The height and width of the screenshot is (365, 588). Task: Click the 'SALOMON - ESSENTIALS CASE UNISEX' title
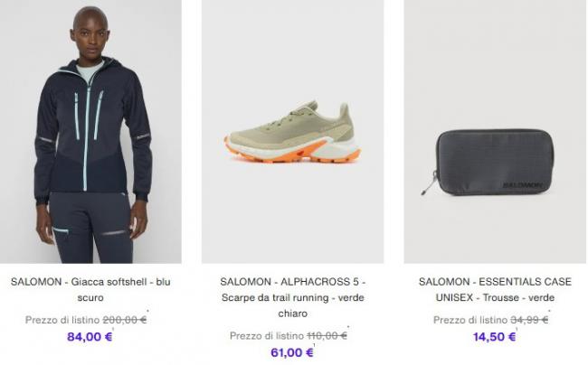[495, 289]
